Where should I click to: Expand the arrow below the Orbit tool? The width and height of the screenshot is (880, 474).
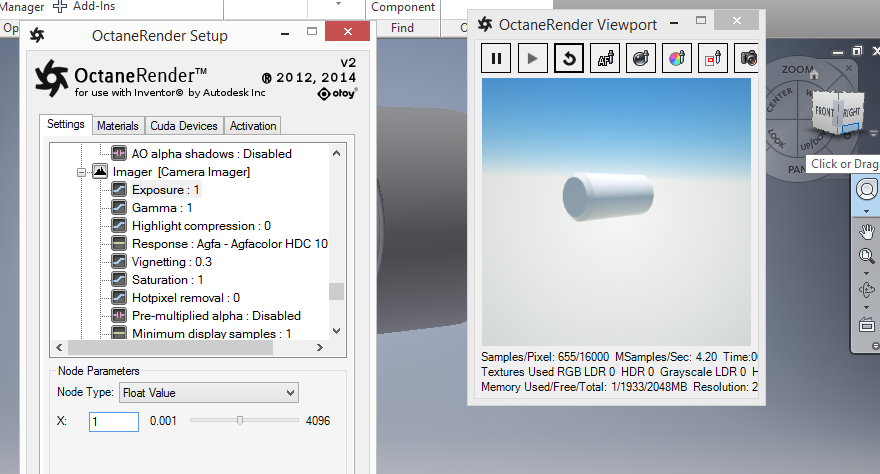867,307
